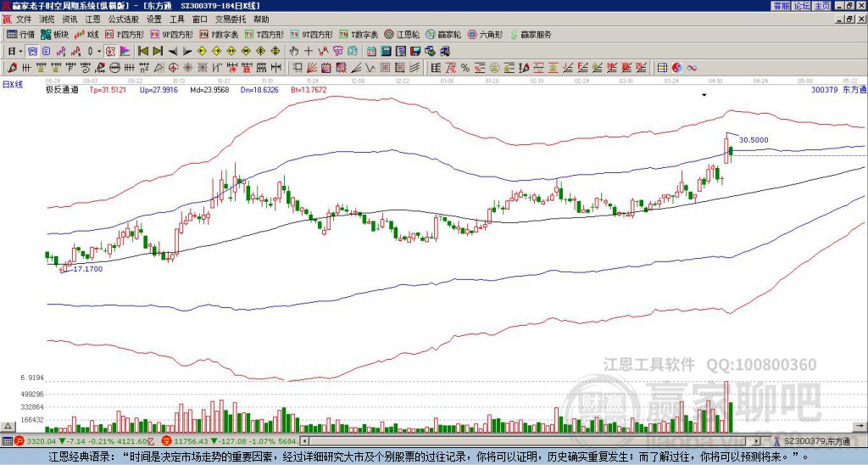
Task: Open the 赢家轮 tool
Action: (444, 34)
